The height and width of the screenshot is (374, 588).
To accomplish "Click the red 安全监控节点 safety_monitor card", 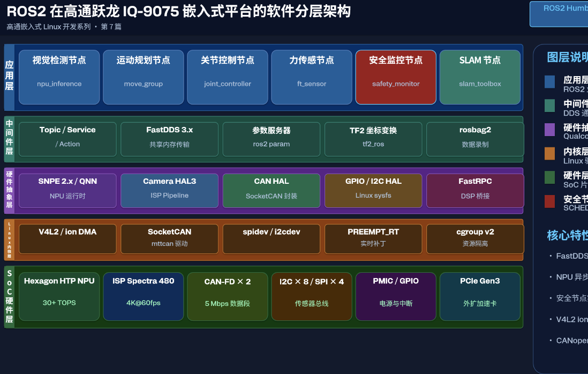I will [396, 77].
